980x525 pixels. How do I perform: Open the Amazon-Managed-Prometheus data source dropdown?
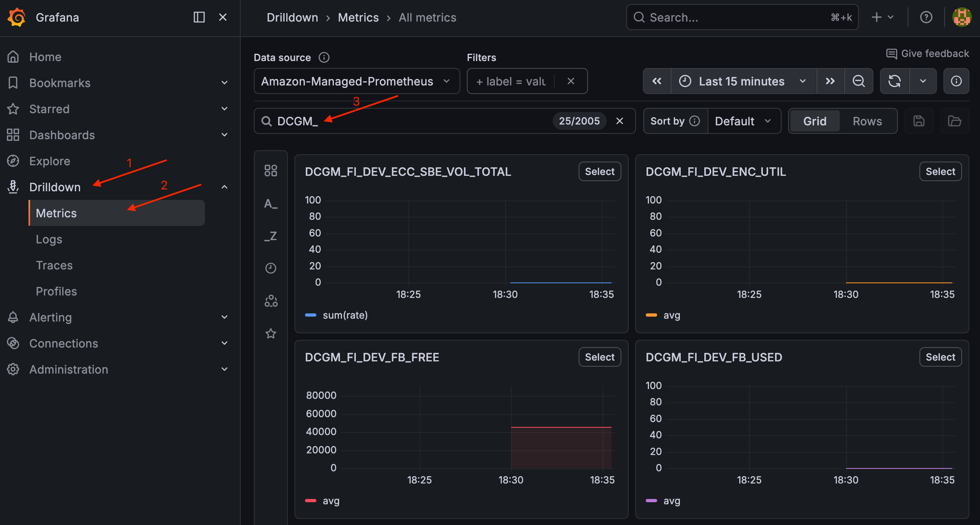pos(357,81)
